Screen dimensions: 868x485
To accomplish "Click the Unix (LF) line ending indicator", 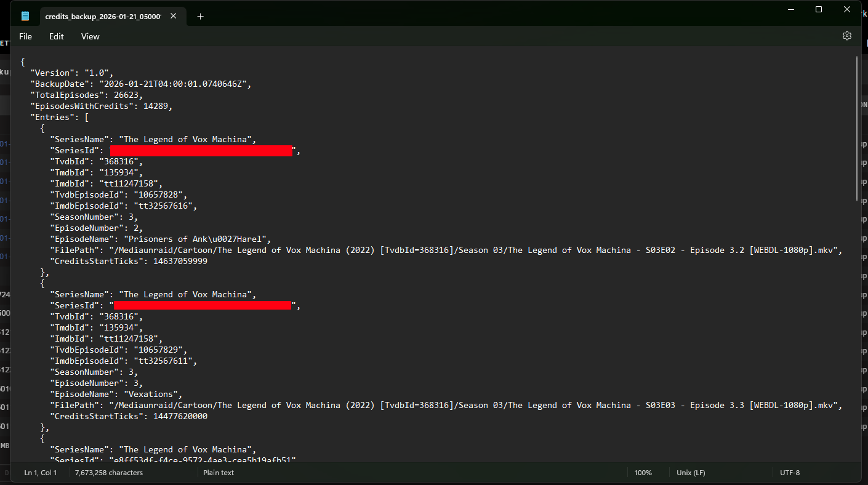I will (x=691, y=473).
